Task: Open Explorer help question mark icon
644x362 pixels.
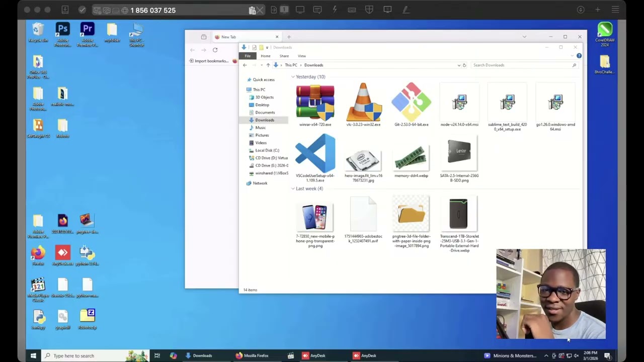Action: pyautogui.click(x=579, y=56)
